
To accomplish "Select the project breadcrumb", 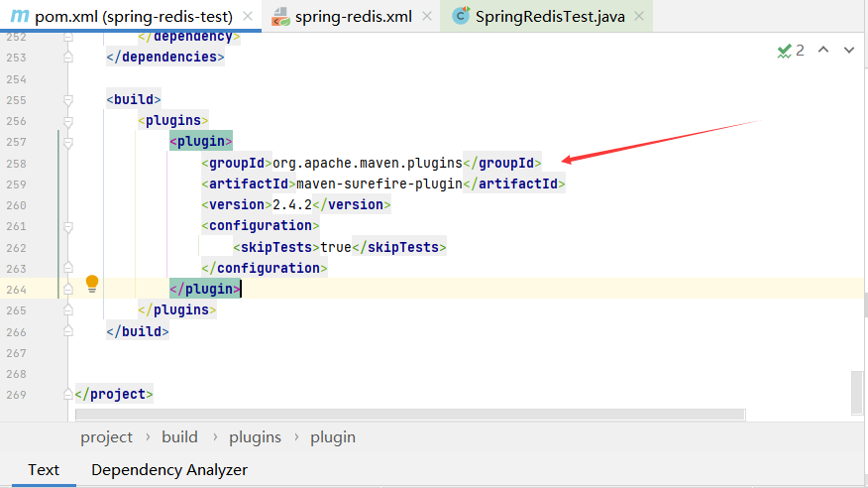I will coord(106,437).
